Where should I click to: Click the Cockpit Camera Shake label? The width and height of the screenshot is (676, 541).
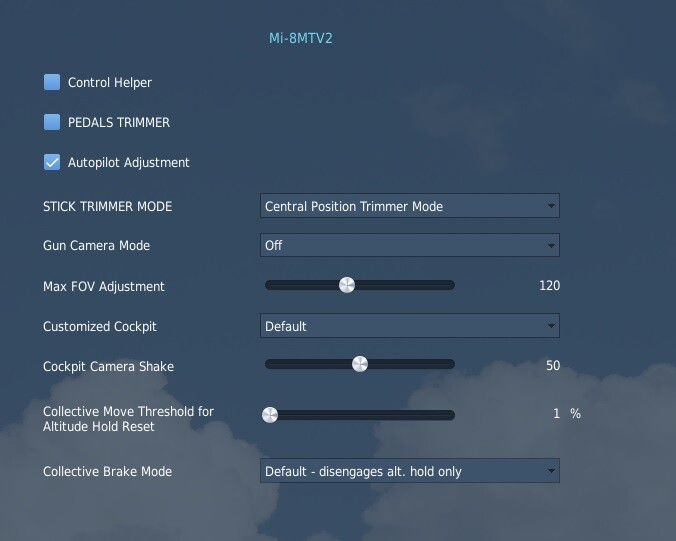(109, 366)
